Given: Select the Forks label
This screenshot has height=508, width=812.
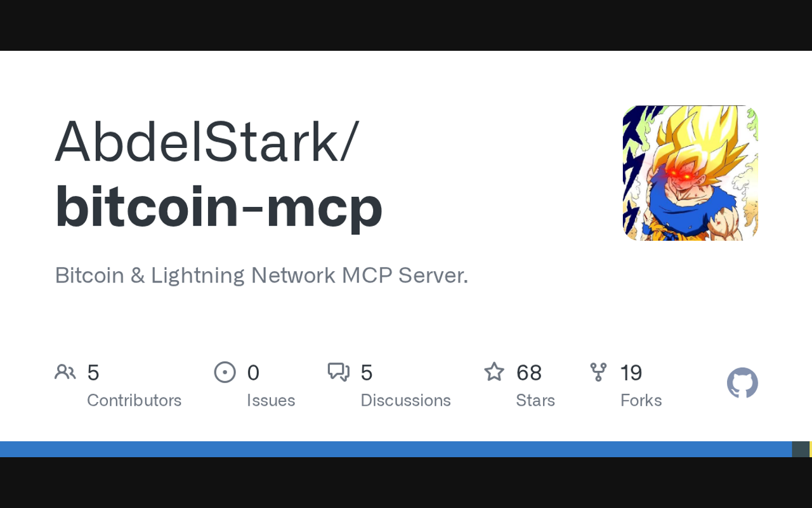Looking at the screenshot, I should pos(641,400).
